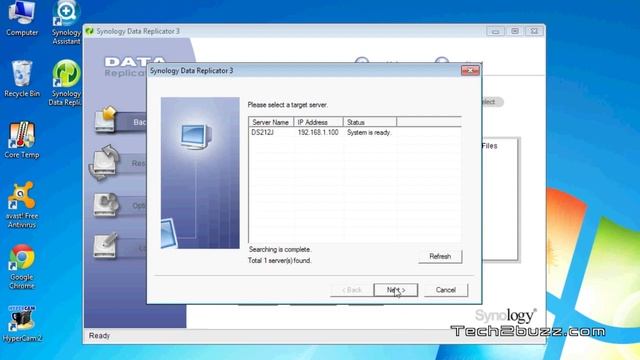Sort by IP Address column header
Image resolution: width=640 pixels, height=360 pixels.
click(x=318, y=122)
